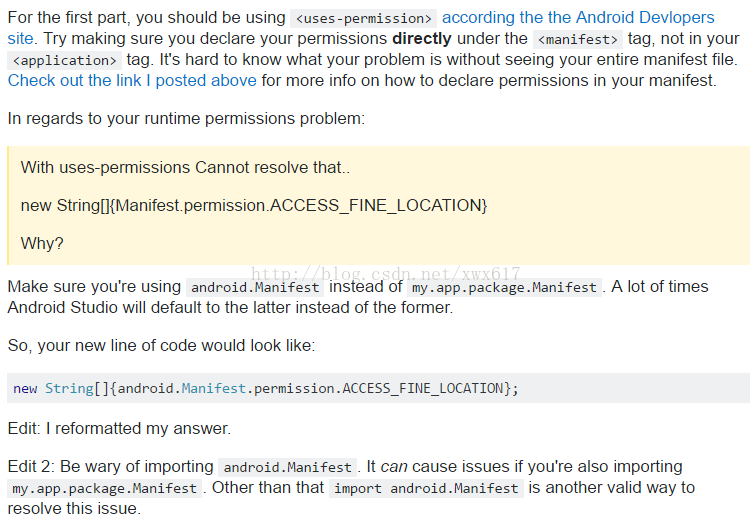Click the 'site' link on the second line
Viewport: 753px width, 526px height.
pyautogui.click(x=20, y=38)
